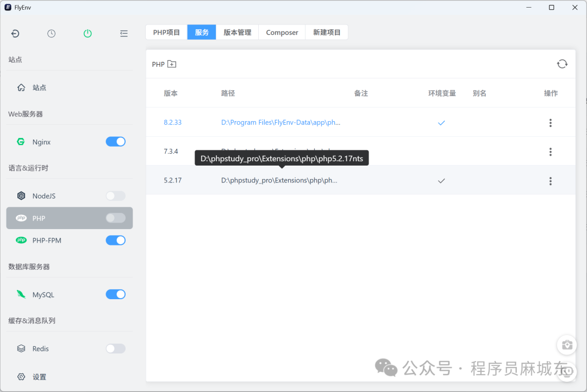This screenshot has height=392, width=587.
Task: Click the 5.2.17 version cell
Action: pos(173,180)
